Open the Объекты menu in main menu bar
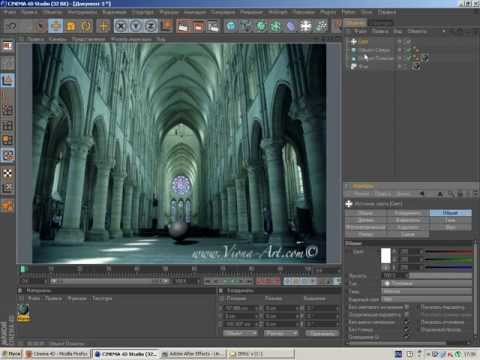This screenshot has height=360, width=480. tap(52, 12)
